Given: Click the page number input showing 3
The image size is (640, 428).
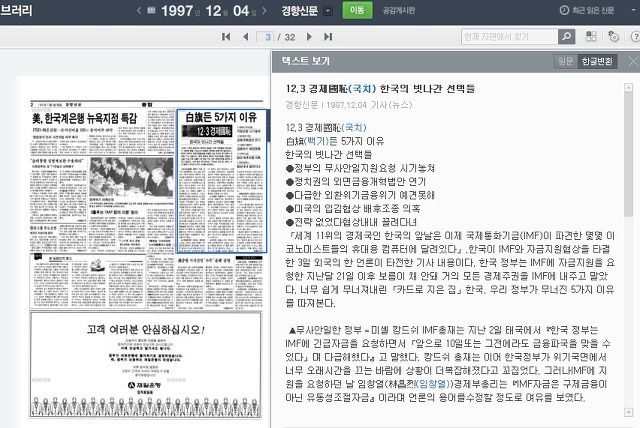Looking at the screenshot, I should pyautogui.click(x=265, y=37).
